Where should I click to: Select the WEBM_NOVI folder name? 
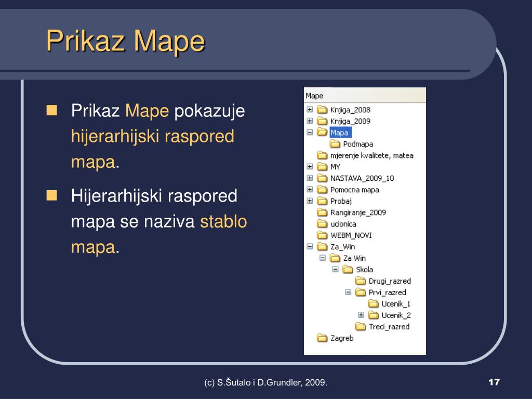pyautogui.click(x=351, y=235)
